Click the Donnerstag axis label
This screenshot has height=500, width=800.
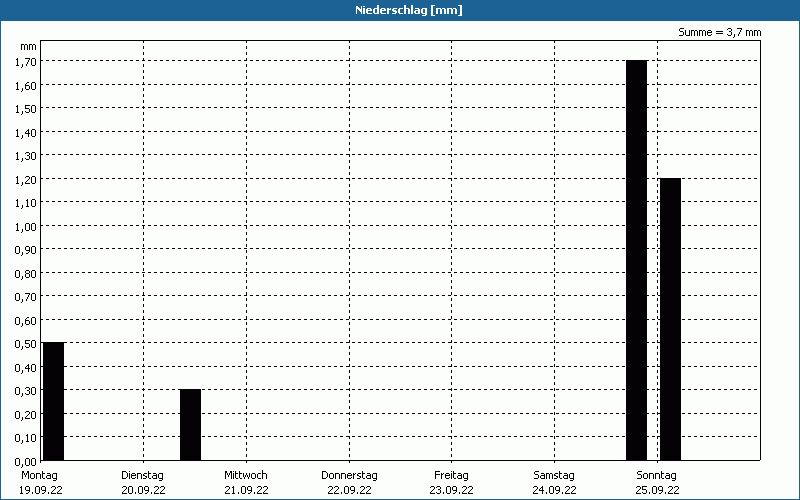349,476
